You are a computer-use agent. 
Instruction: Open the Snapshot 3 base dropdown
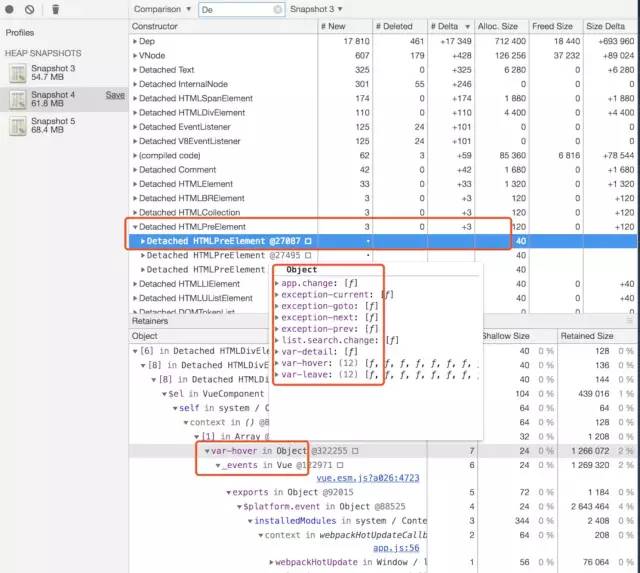316,9
